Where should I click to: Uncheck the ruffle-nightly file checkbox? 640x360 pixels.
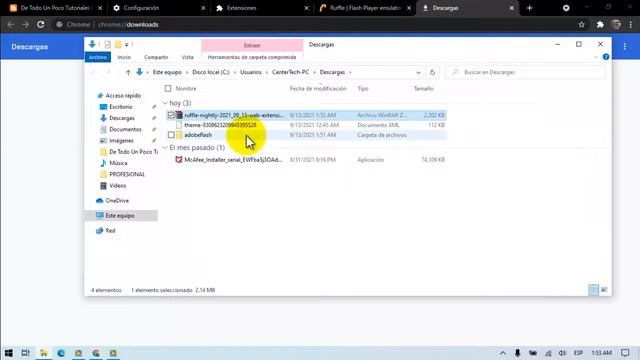coord(171,115)
